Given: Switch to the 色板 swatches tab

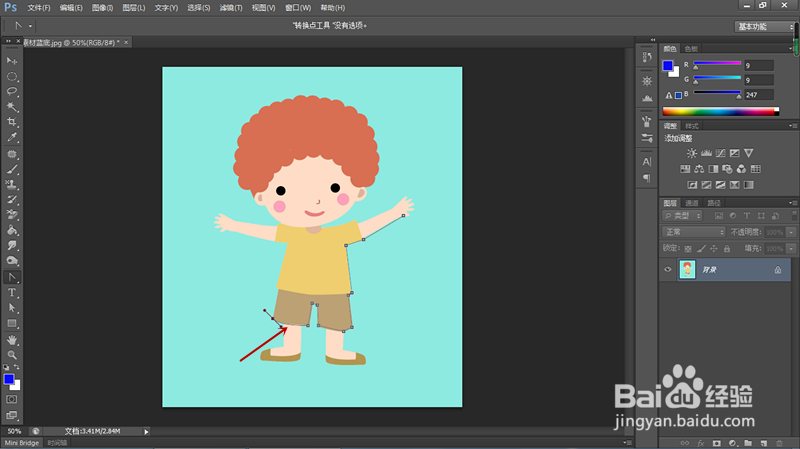Looking at the screenshot, I should point(691,49).
